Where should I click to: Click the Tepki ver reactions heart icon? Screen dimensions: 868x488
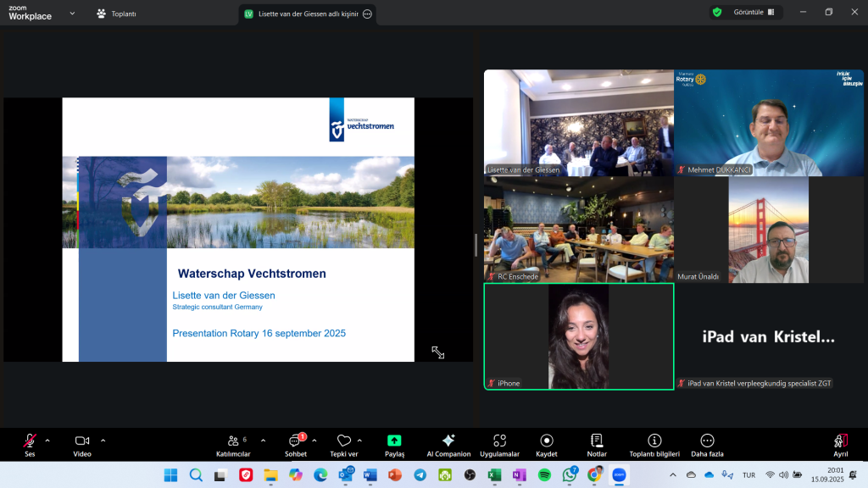343,441
